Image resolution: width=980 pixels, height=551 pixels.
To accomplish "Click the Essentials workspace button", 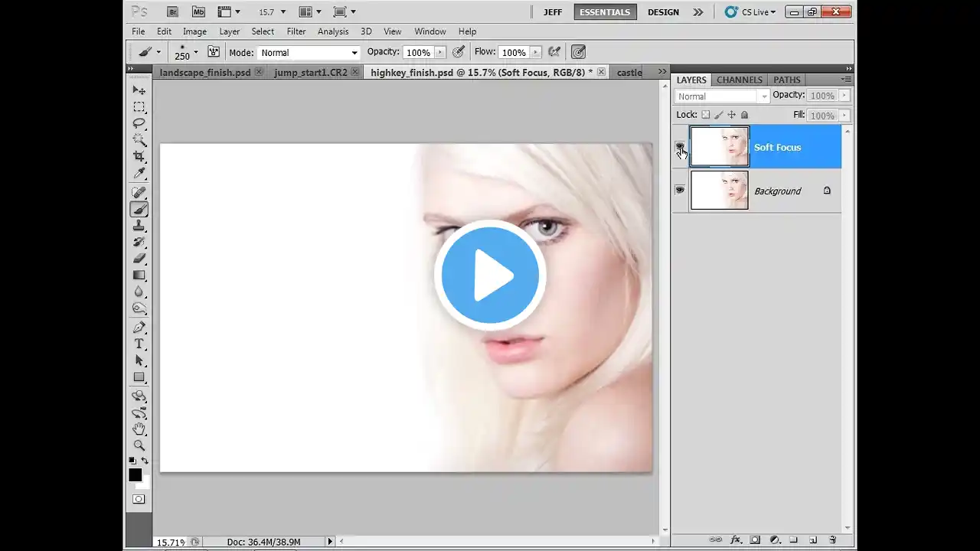I will pyautogui.click(x=605, y=12).
